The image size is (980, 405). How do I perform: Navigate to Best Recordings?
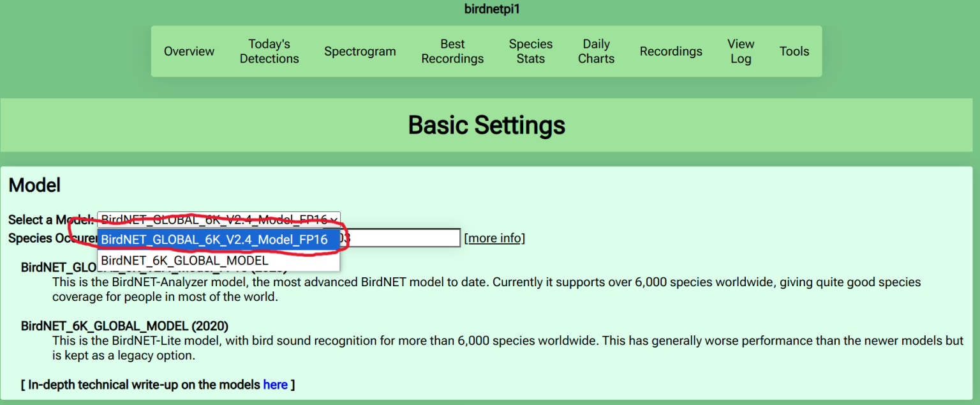[452, 51]
